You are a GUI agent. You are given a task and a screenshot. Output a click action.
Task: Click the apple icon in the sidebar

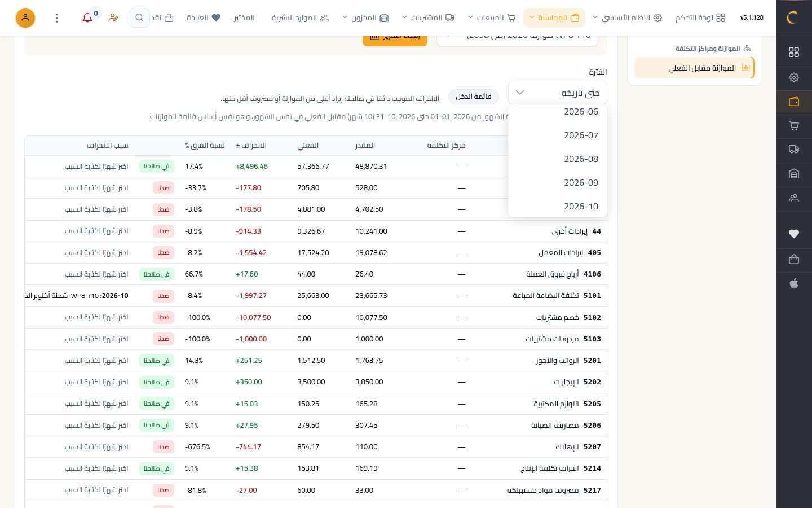tap(794, 283)
